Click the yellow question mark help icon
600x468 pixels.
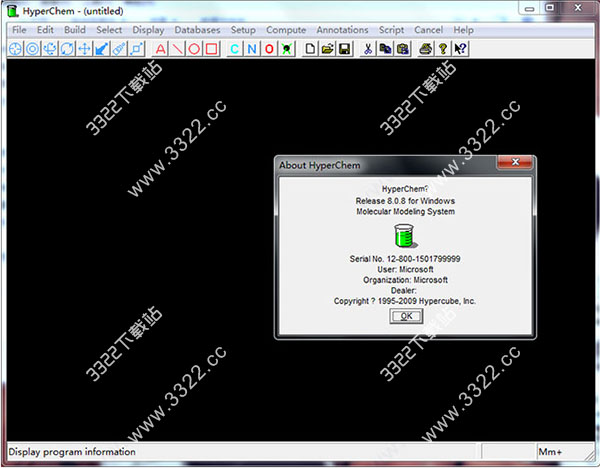point(443,49)
